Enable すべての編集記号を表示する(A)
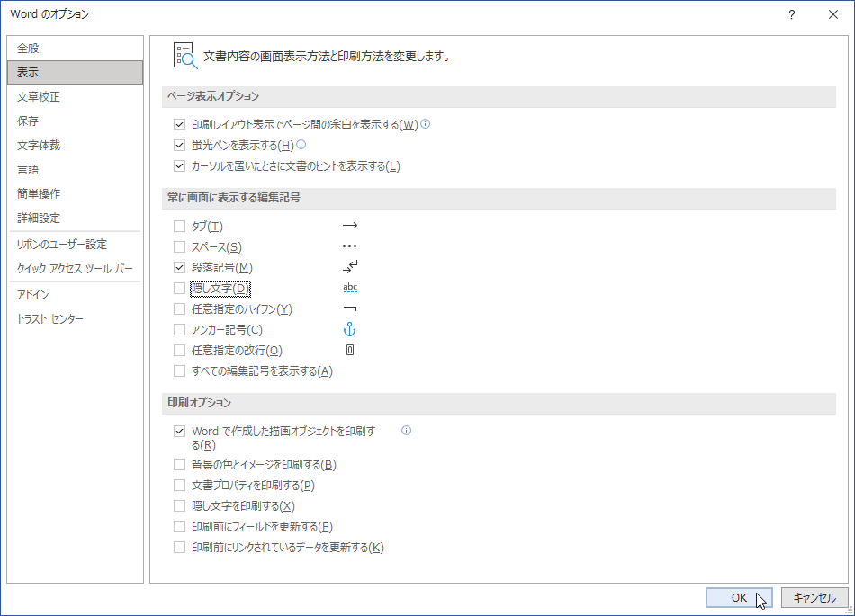Image resolution: width=855 pixels, height=616 pixels. point(179,370)
